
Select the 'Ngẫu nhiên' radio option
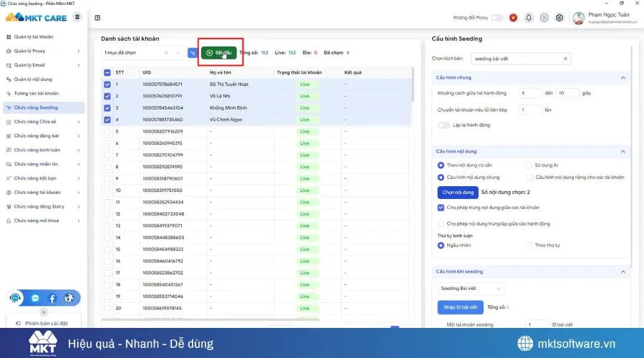click(x=441, y=246)
